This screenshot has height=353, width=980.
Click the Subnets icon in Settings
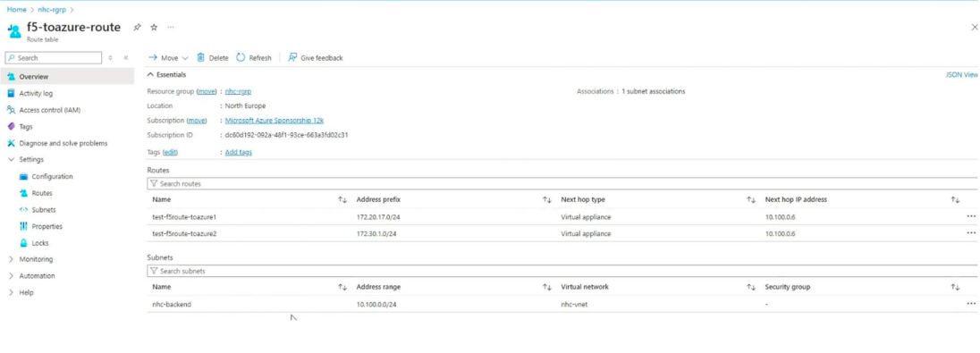click(x=24, y=210)
